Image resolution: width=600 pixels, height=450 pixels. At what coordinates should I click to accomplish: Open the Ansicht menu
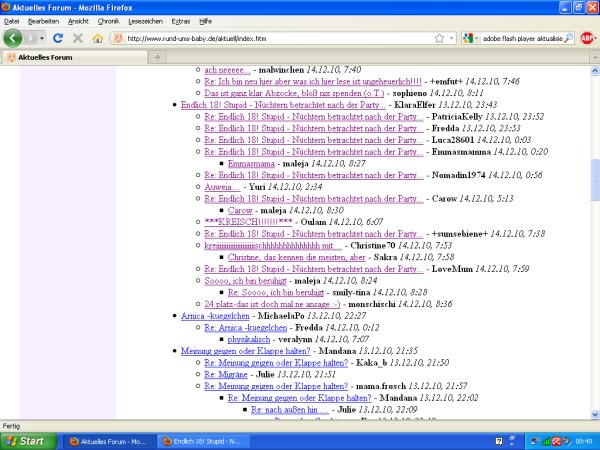pos(78,21)
